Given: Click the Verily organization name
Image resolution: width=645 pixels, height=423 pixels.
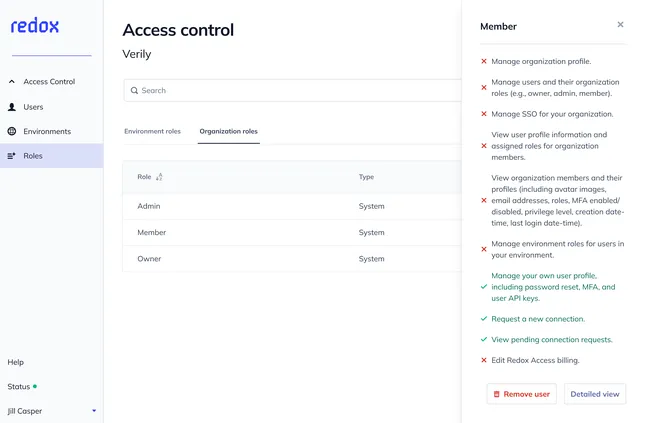Looking at the screenshot, I should pos(137,54).
